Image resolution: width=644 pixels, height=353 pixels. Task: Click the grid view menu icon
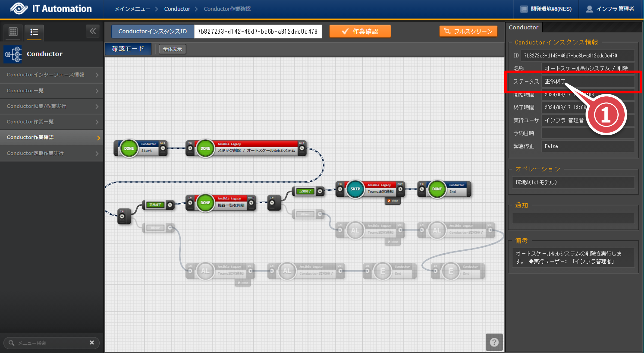click(x=13, y=32)
